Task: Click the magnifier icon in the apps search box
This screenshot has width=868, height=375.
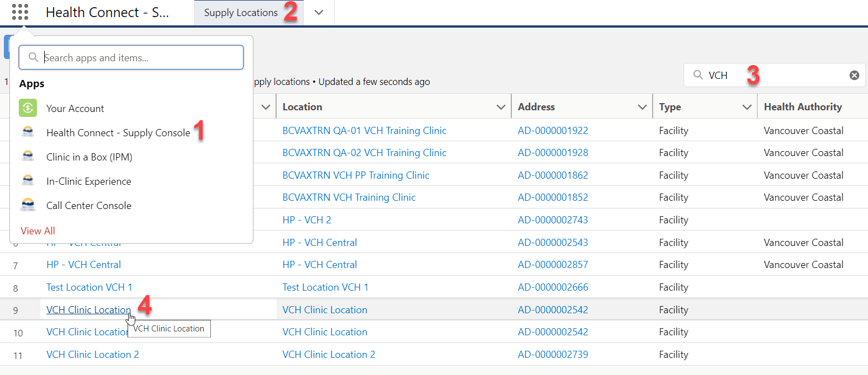Action: [33, 57]
